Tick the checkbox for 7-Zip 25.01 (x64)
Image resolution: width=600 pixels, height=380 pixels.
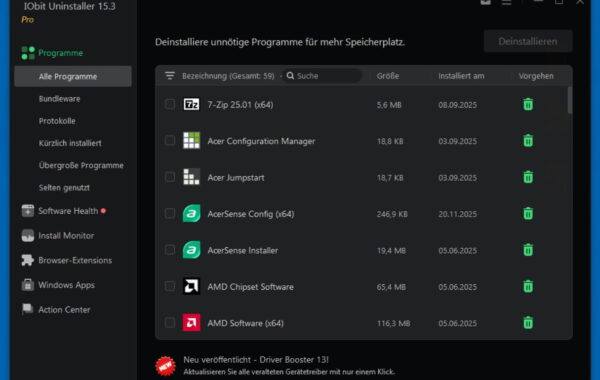[170, 104]
